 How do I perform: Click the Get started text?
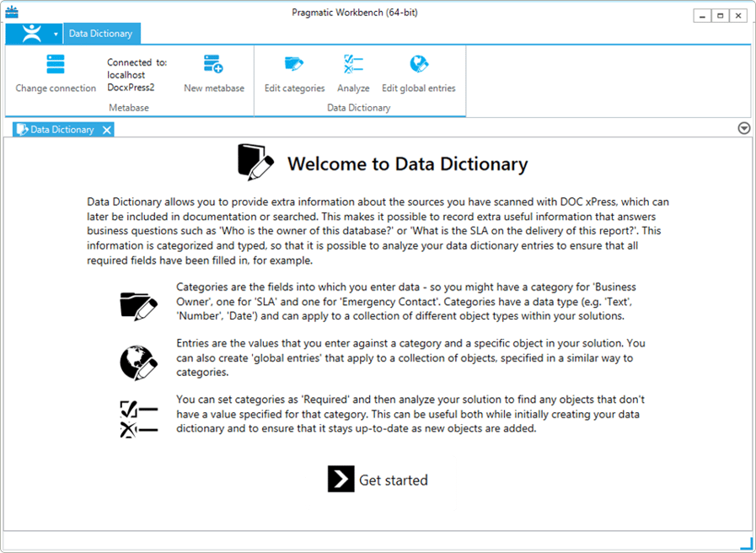[394, 481]
